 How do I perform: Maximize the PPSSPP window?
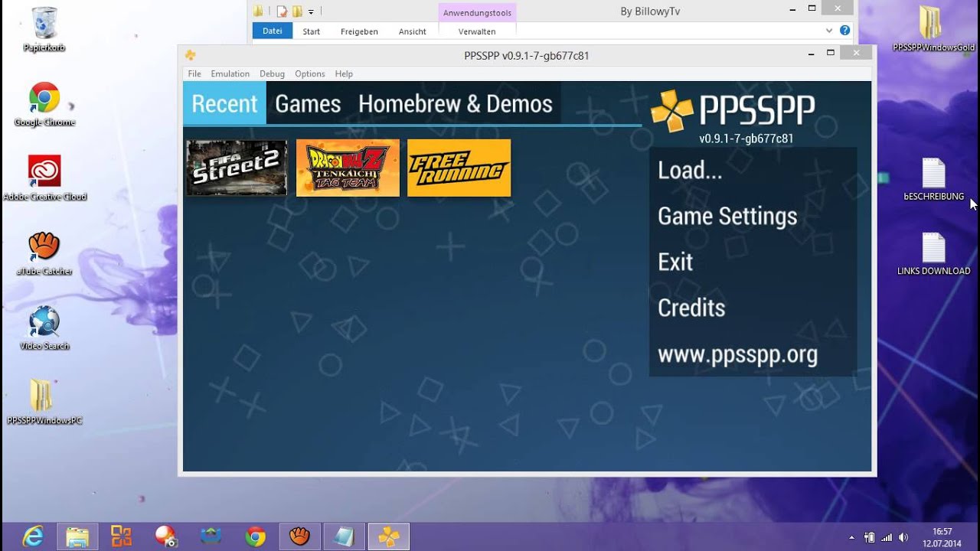831,53
